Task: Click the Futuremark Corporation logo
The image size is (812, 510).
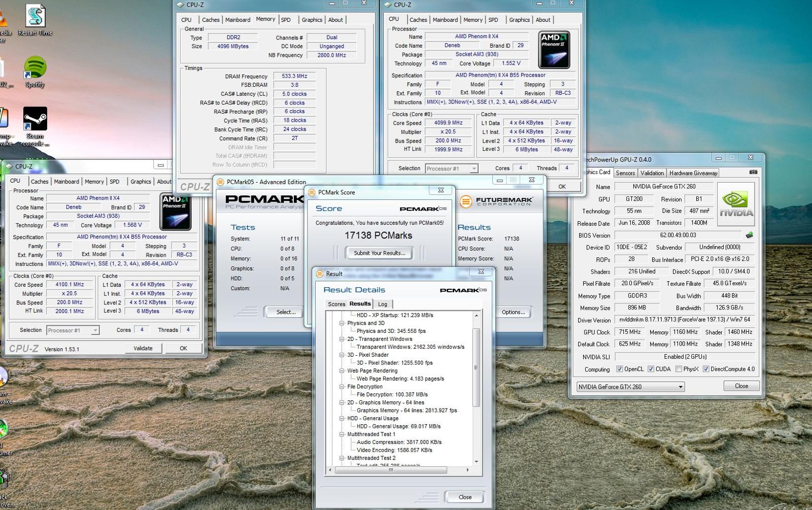Action: 496,201
